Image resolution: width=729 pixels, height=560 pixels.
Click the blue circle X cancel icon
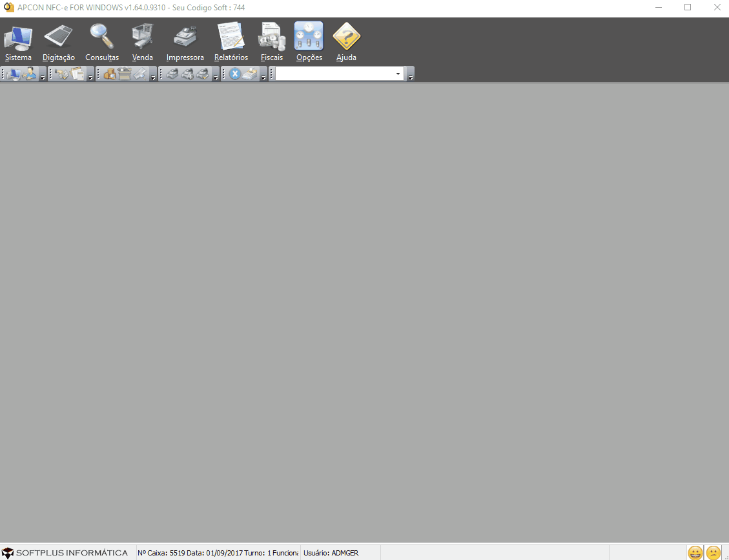235,74
